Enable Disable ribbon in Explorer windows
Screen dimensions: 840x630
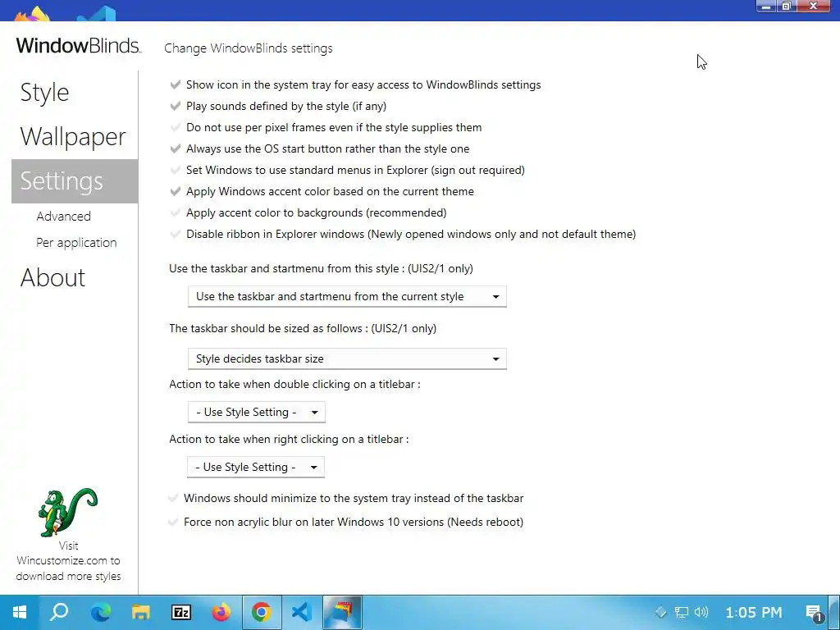coord(176,235)
